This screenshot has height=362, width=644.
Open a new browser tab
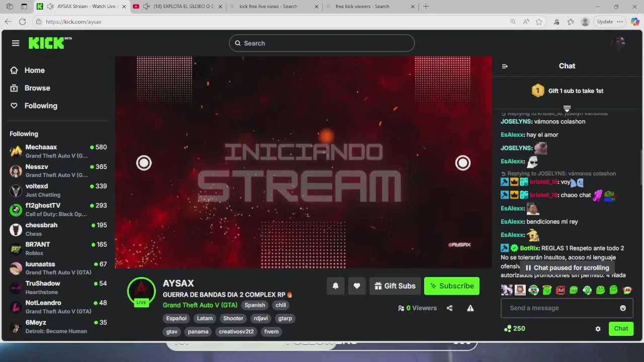click(426, 7)
